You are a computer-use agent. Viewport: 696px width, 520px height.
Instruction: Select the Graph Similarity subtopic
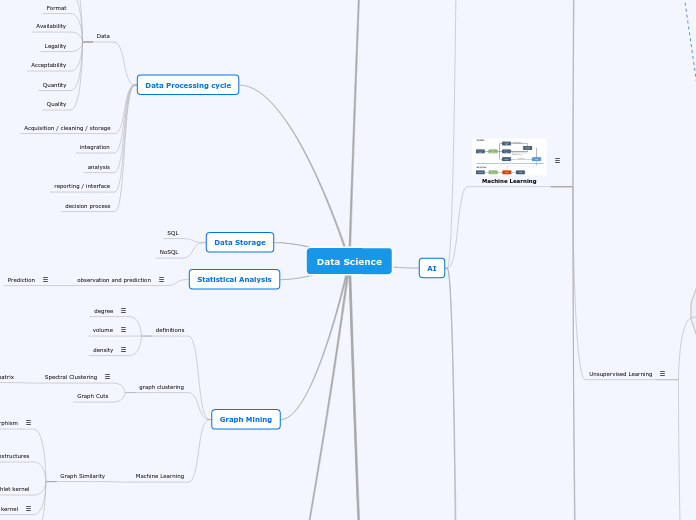83,476
